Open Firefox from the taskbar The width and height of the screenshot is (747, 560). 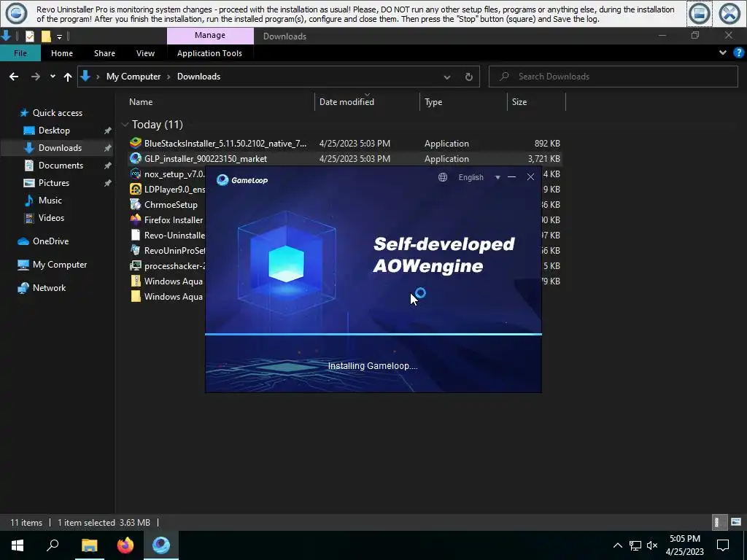(x=125, y=545)
